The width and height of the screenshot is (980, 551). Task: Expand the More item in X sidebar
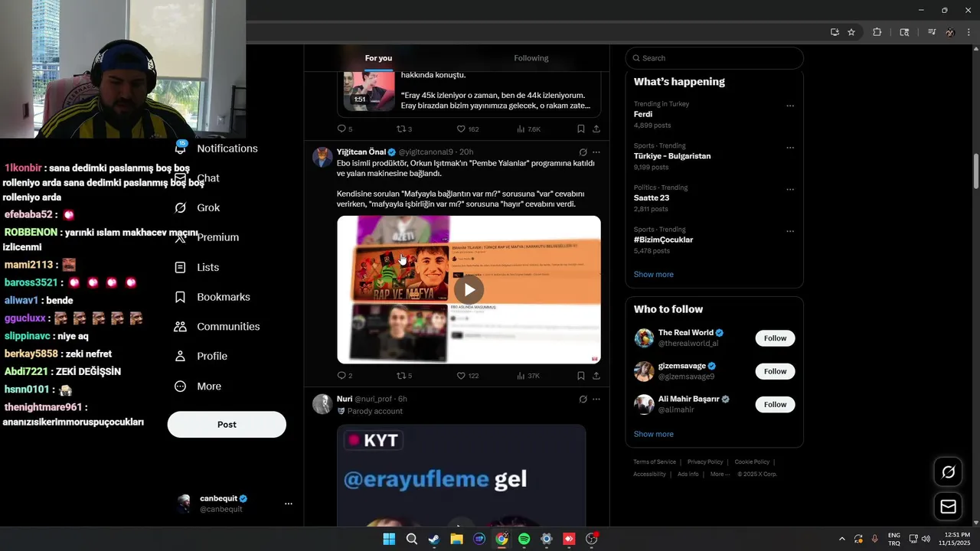(198, 386)
